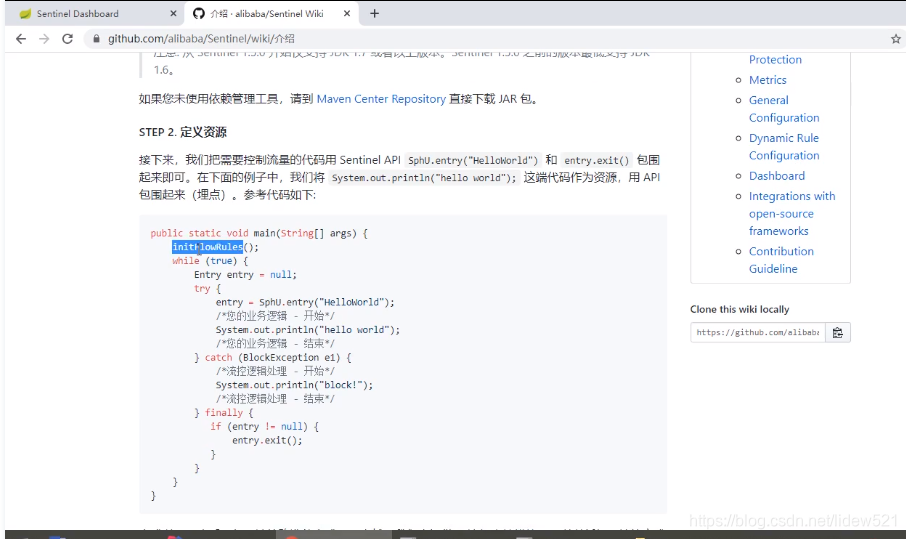Open the Metrics sidebar link

[x=767, y=80]
